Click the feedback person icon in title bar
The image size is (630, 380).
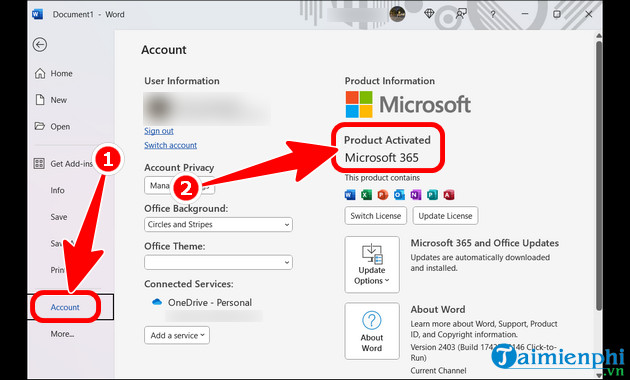pyautogui.click(x=460, y=14)
